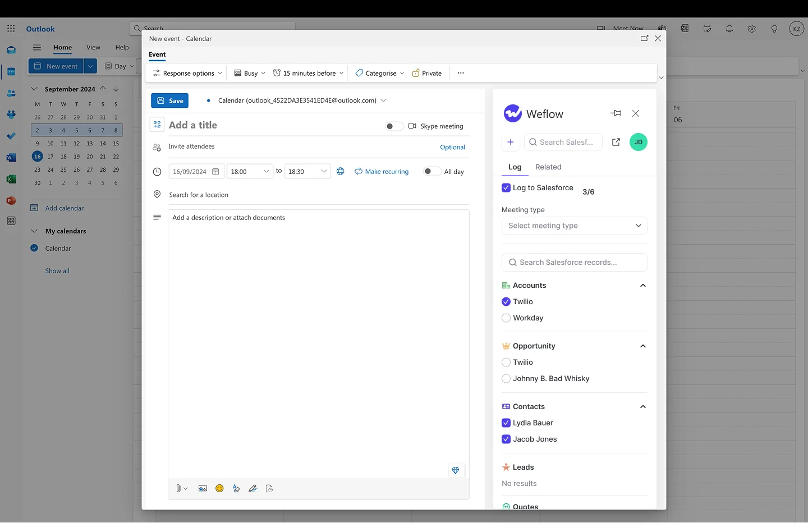Open Groups in the left sidebar
808x532 pixels.
(x=11, y=114)
